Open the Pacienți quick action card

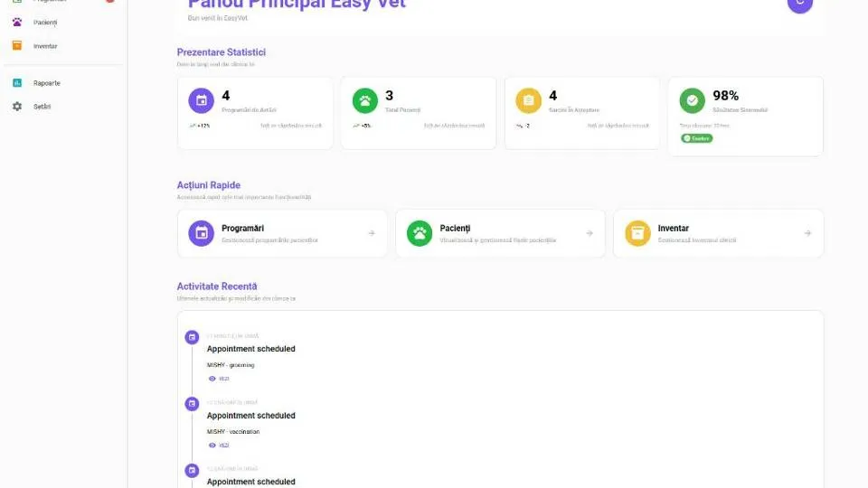point(500,233)
